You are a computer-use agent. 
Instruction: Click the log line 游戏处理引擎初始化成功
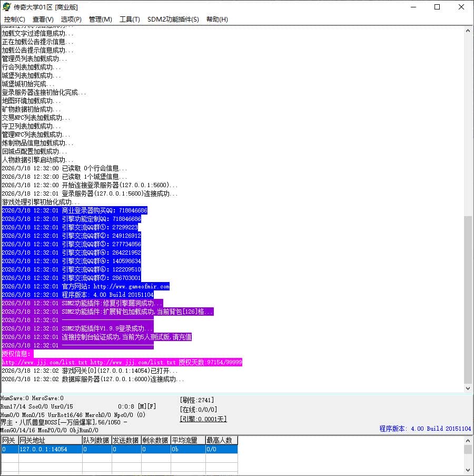(41, 202)
